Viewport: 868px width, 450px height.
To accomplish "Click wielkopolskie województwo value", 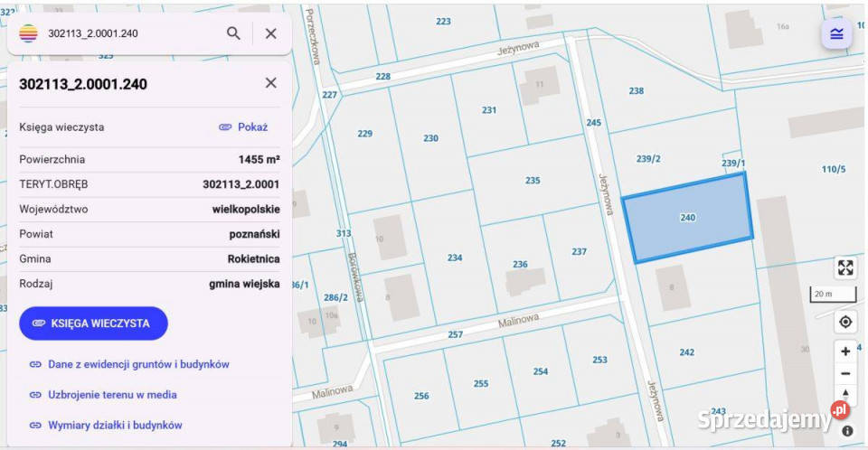I will (x=246, y=210).
